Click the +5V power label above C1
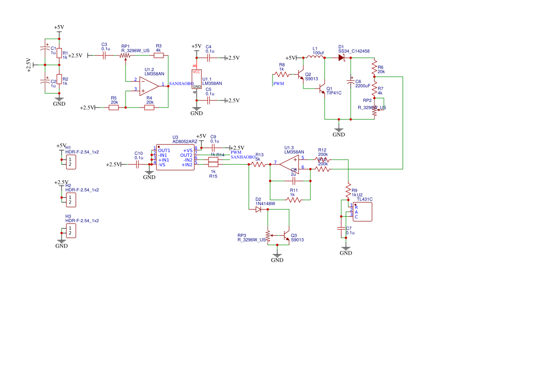The width and height of the screenshot is (554, 392). pyautogui.click(x=59, y=27)
